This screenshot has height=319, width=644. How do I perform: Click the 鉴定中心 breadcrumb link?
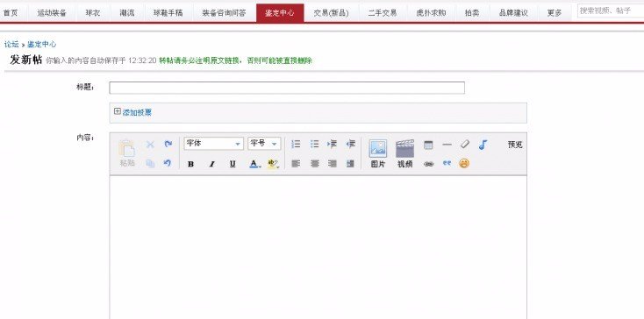[41, 45]
